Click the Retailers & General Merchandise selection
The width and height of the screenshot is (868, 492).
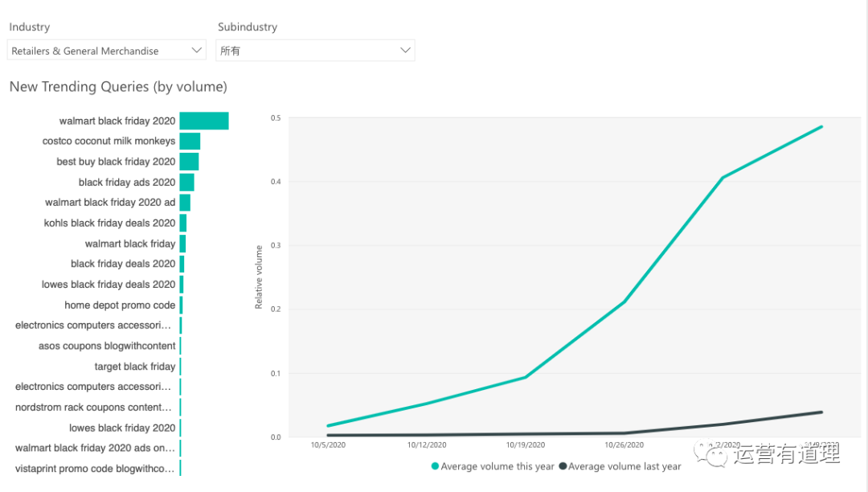pos(85,51)
